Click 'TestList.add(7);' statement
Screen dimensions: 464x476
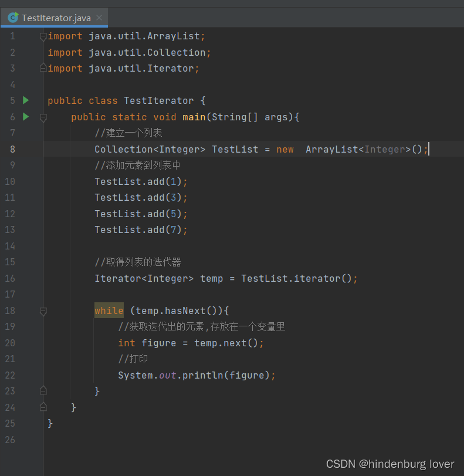click(141, 230)
